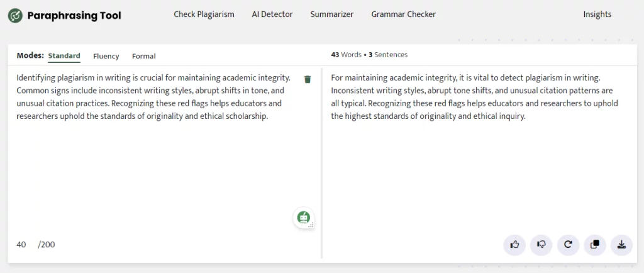Regenerate the paraphrase with the refresh icon

568,245
